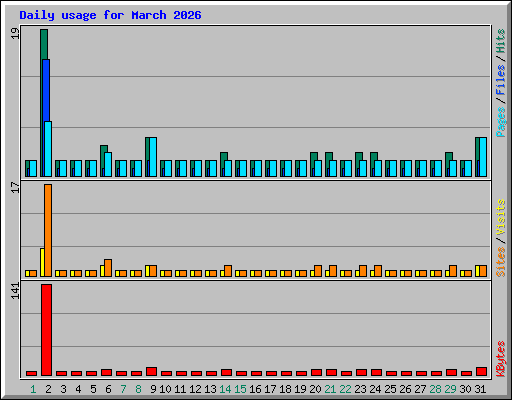Click the red KBytes bar for day 31

(x=481, y=372)
